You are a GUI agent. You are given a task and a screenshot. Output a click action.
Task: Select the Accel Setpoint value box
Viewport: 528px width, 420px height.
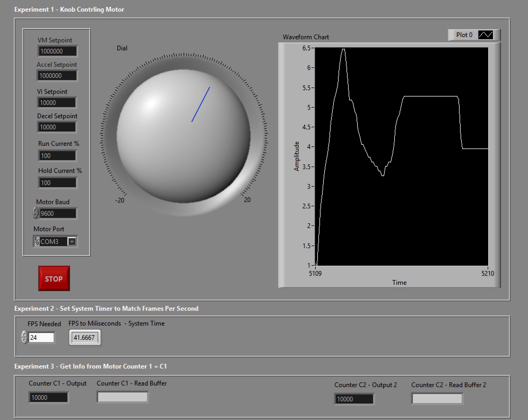[x=57, y=76]
